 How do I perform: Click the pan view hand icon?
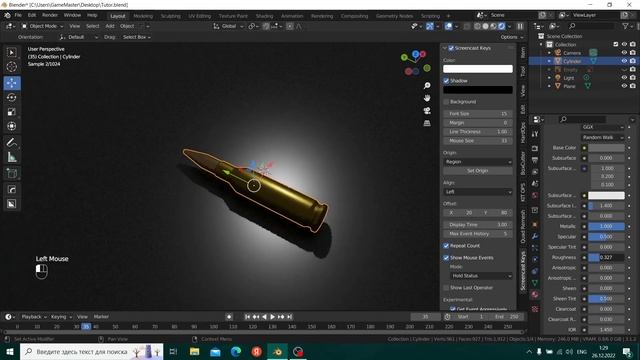[427, 98]
